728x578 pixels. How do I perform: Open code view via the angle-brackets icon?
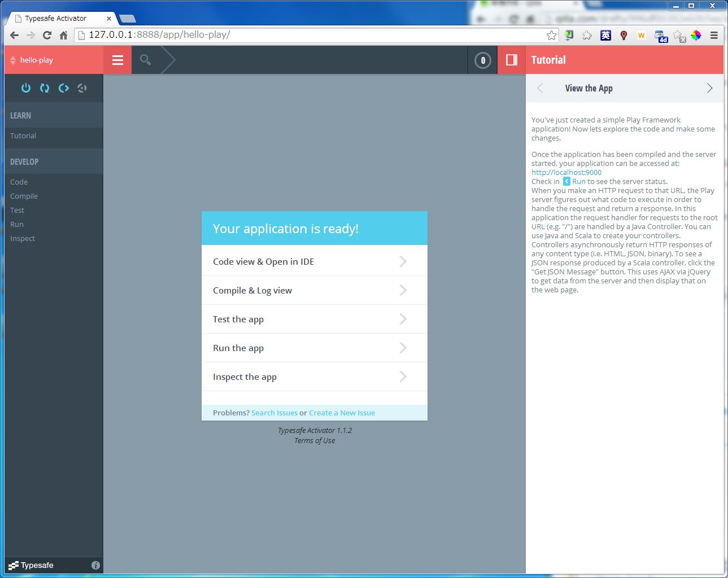[64, 88]
